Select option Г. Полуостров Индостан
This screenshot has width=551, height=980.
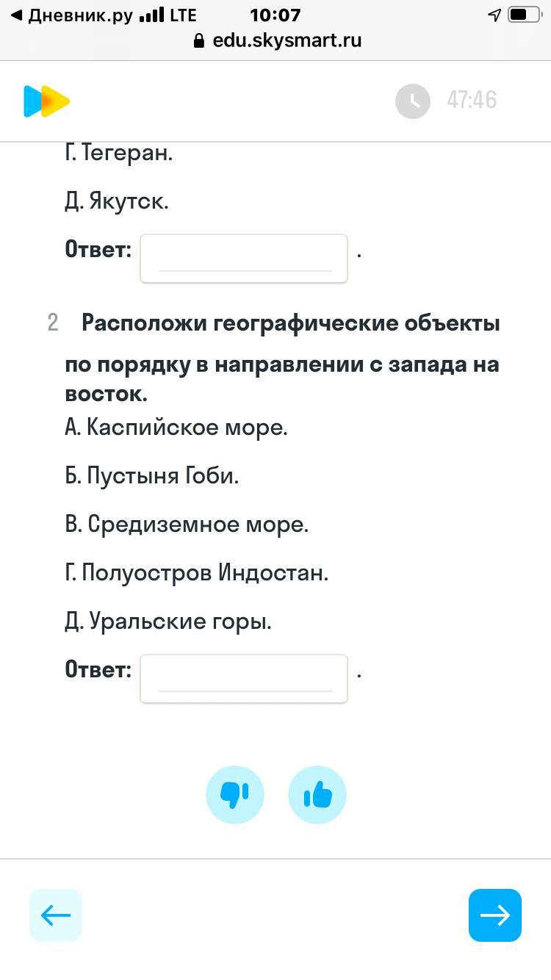click(x=197, y=573)
